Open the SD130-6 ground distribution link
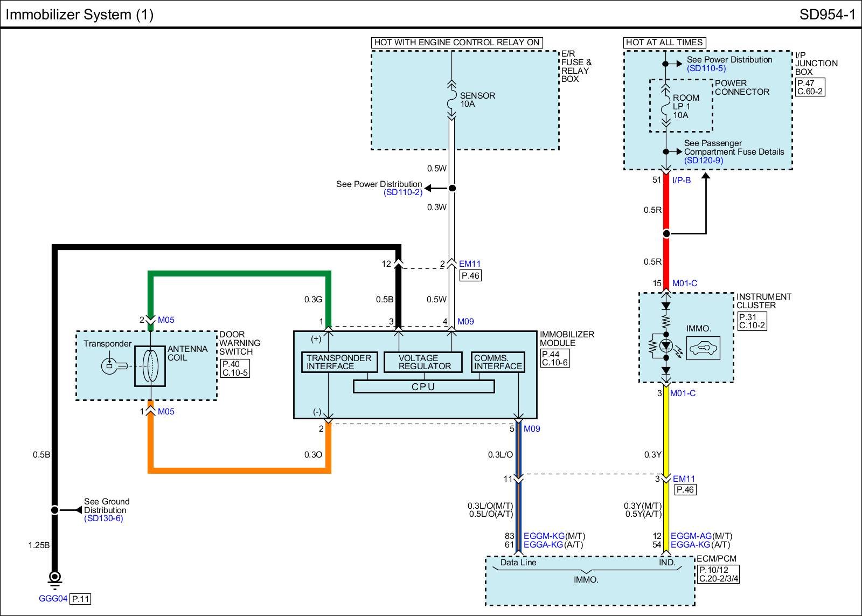The image size is (862, 616). 103,518
